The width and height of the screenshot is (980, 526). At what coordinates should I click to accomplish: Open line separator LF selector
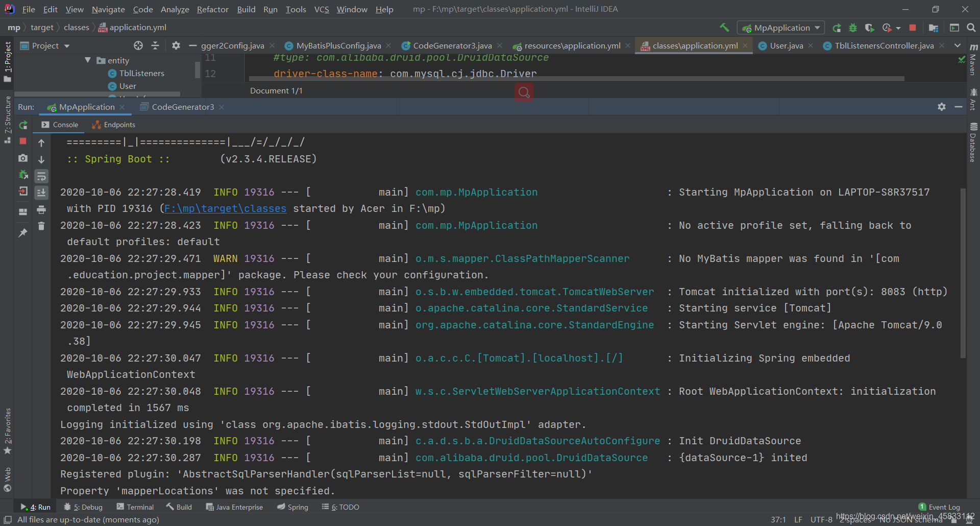(x=798, y=519)
